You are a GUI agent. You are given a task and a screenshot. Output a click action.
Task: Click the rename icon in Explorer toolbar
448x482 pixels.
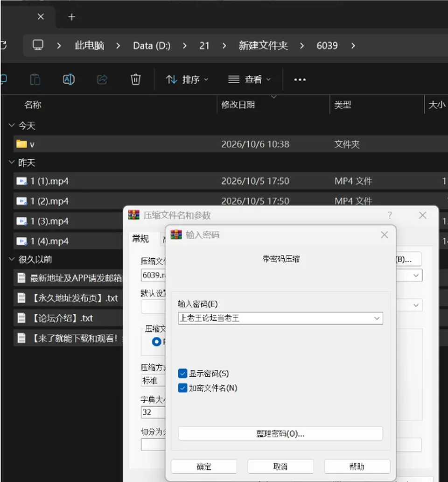click(69, 79)
